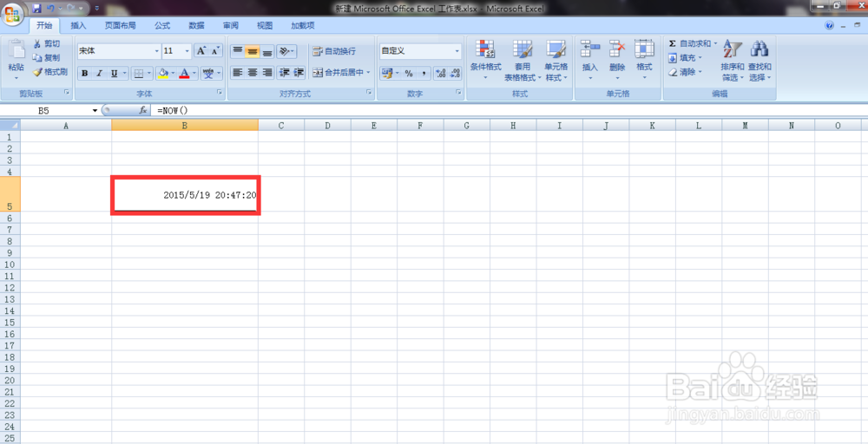Set top vertical alignment
The image size is (868, 444).
click(238, 51)
